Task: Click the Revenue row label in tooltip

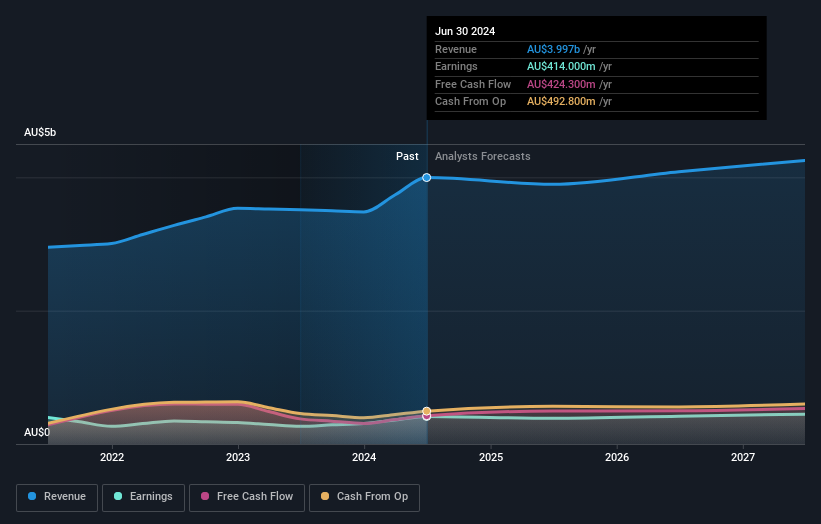Action: 456,49
